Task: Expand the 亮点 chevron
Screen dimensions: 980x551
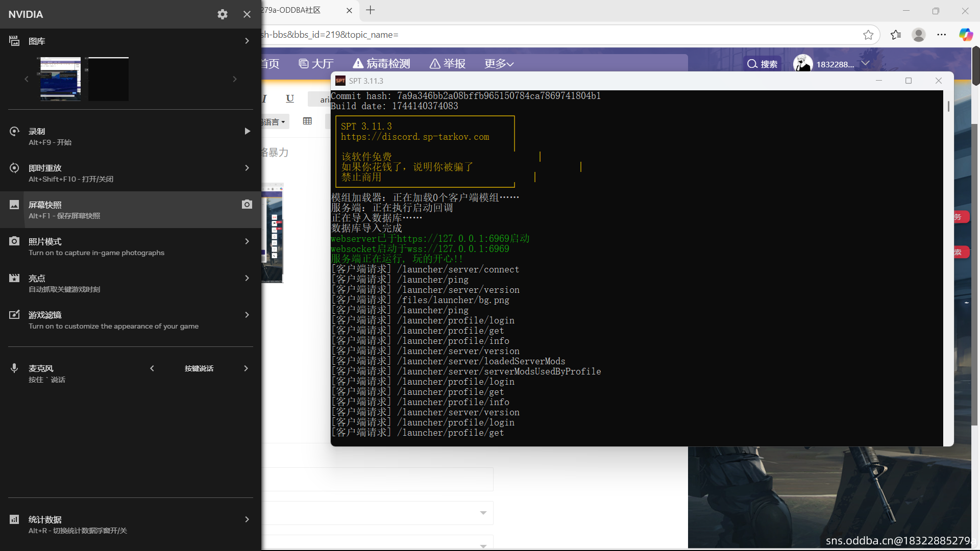Action: [247, 278]
